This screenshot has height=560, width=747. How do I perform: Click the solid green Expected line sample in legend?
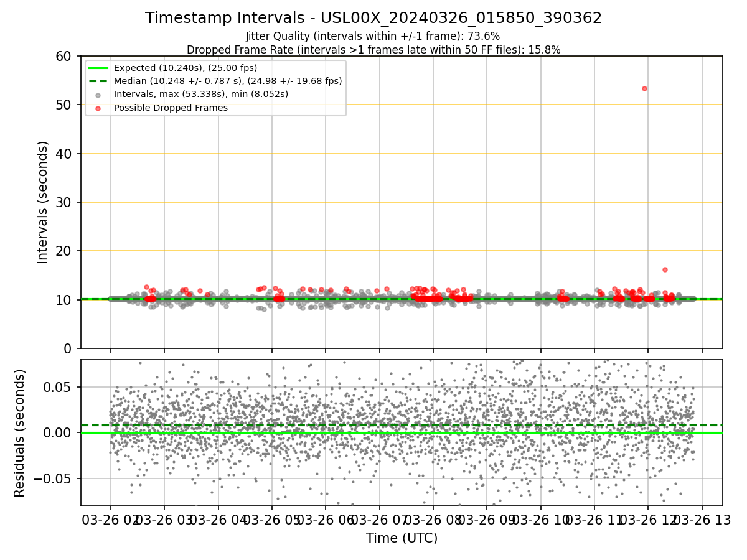point(98,68)
